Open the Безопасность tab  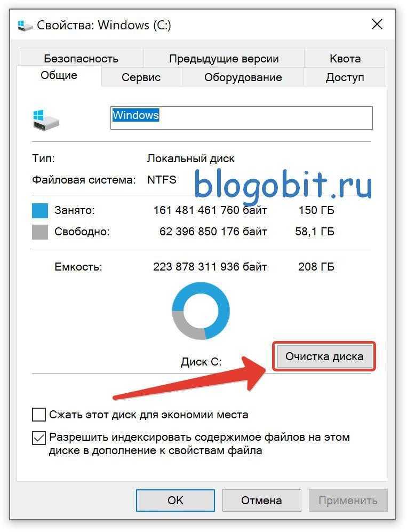pyautogui.click(x=81, y=58)
